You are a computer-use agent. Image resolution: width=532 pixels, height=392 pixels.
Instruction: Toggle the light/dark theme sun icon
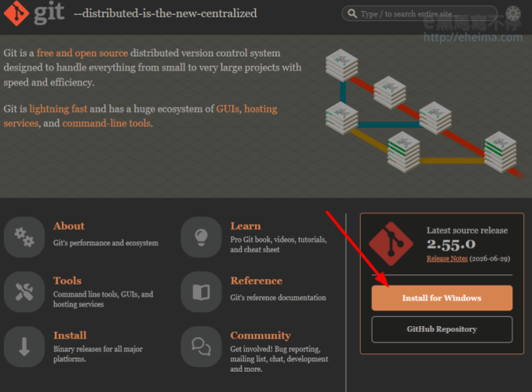[x=513, y=13]
